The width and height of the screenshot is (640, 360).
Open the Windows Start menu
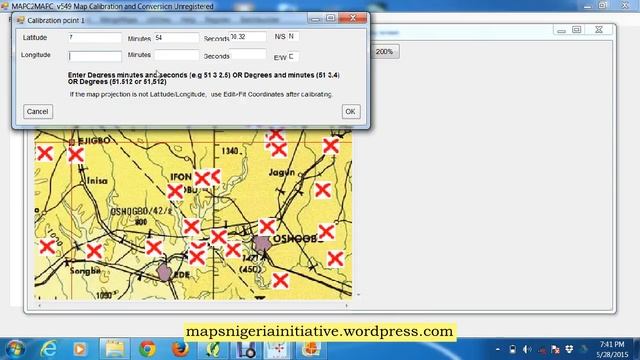click(15, 349)
